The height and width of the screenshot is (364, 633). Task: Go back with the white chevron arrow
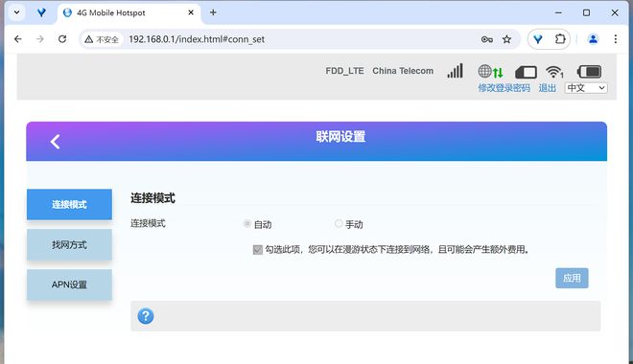coord(56,142)
